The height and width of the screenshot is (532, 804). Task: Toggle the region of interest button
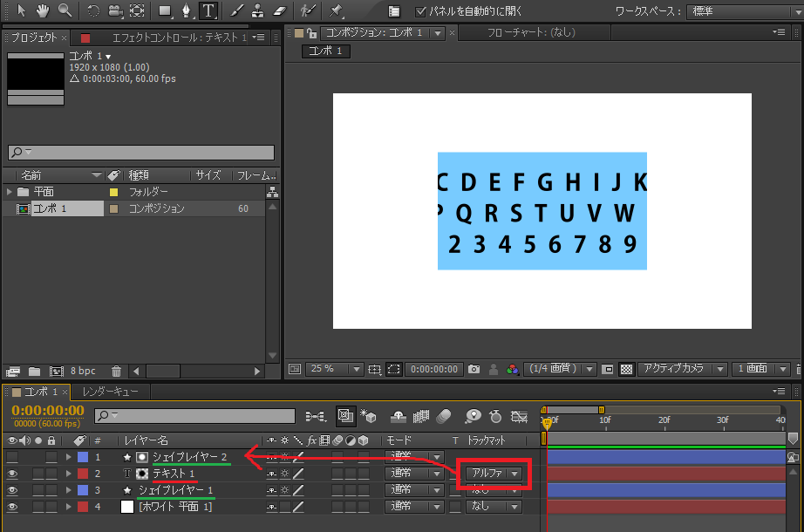[607, 370]
